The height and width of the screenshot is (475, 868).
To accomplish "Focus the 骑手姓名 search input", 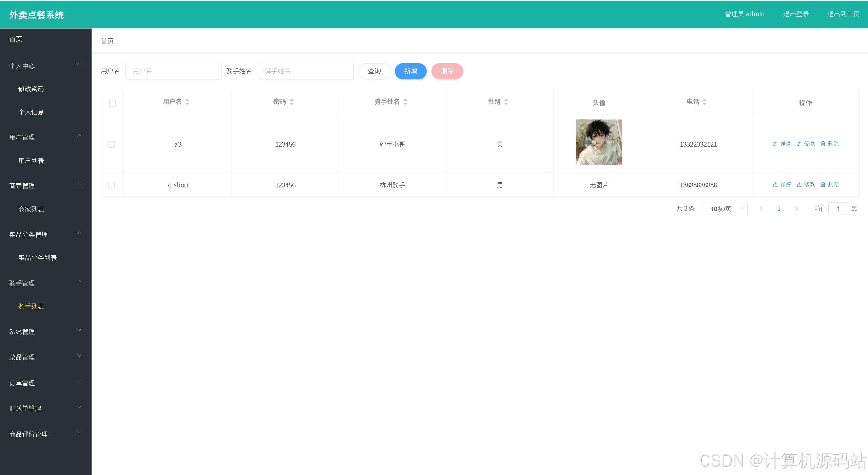I will click(306, 71).
